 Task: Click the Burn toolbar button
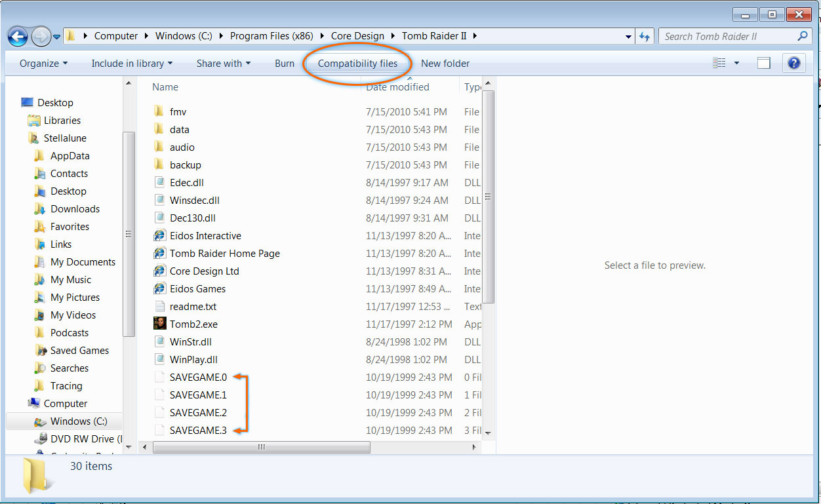point(285,64)
